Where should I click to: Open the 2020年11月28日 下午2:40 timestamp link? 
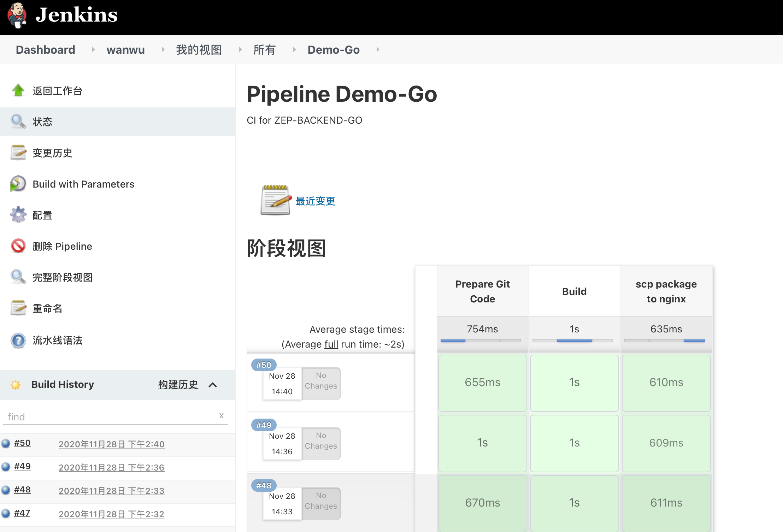[x=112, y=444]
